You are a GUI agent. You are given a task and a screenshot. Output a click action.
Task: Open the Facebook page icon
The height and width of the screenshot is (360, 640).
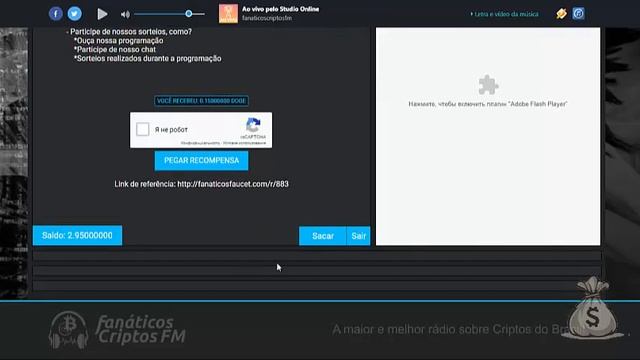point(56,14)
